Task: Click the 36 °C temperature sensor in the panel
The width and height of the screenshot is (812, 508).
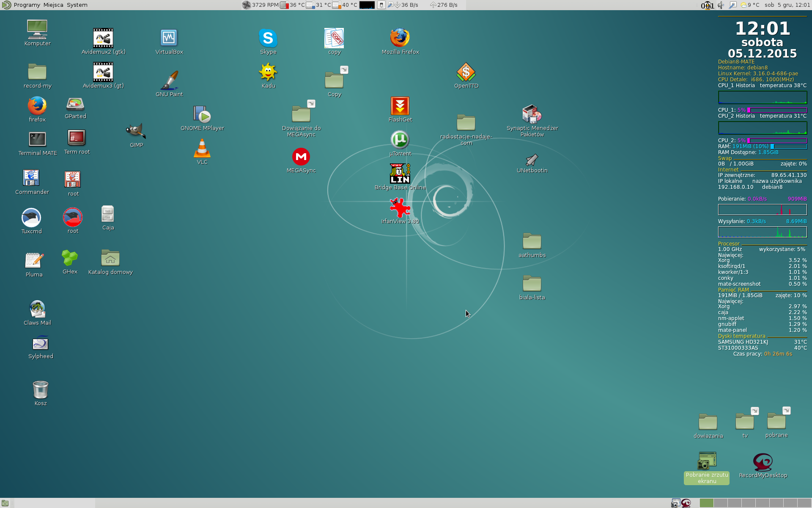Action: [x=293, y=5]
